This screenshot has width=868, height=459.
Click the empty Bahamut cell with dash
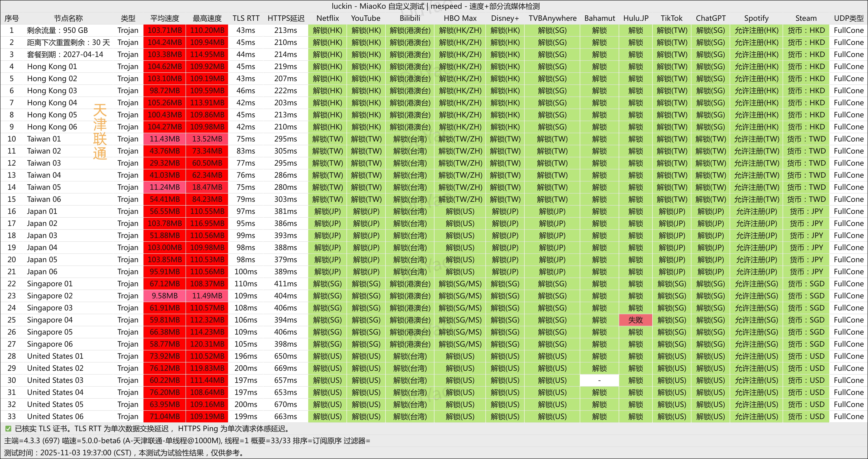pyautogui.click(x=599, y=380)
